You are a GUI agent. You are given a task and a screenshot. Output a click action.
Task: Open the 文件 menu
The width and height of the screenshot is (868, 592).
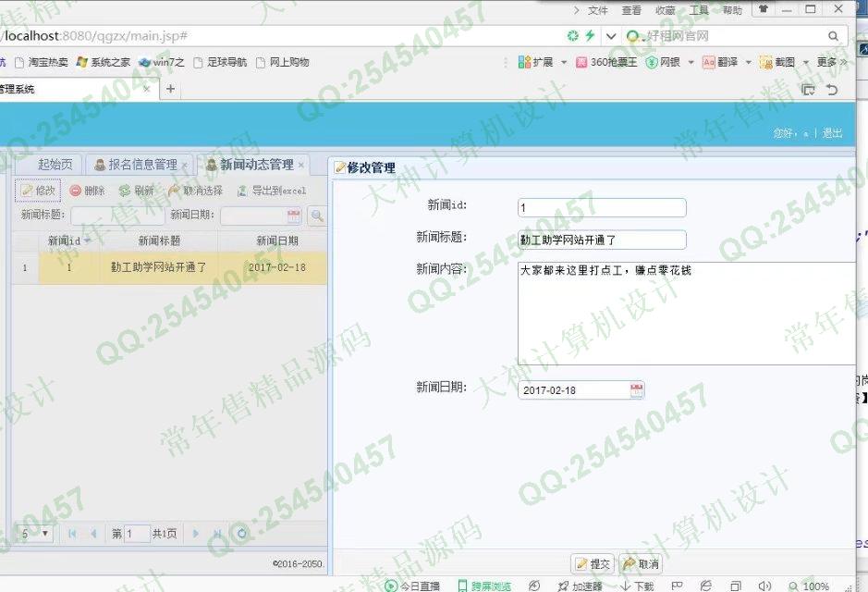(597, 10)
